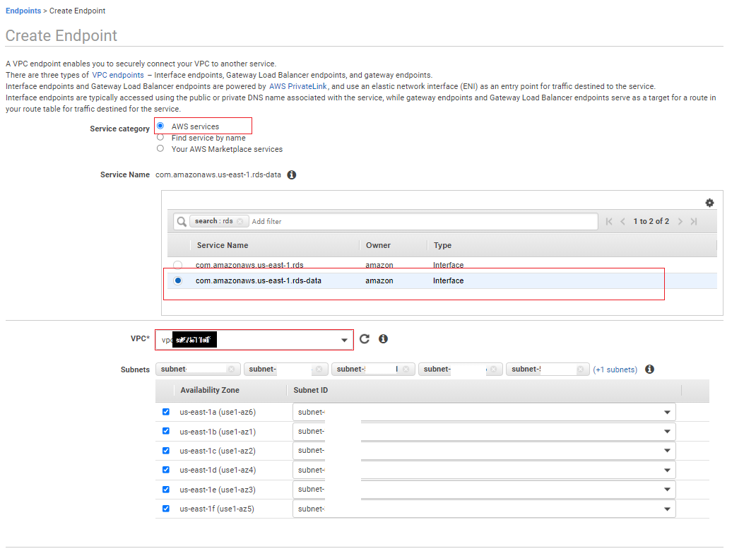The height and width of the screenshot is (556, 756).
Task: Open subnet dropdown for us-east-1f
Action: 484,509
